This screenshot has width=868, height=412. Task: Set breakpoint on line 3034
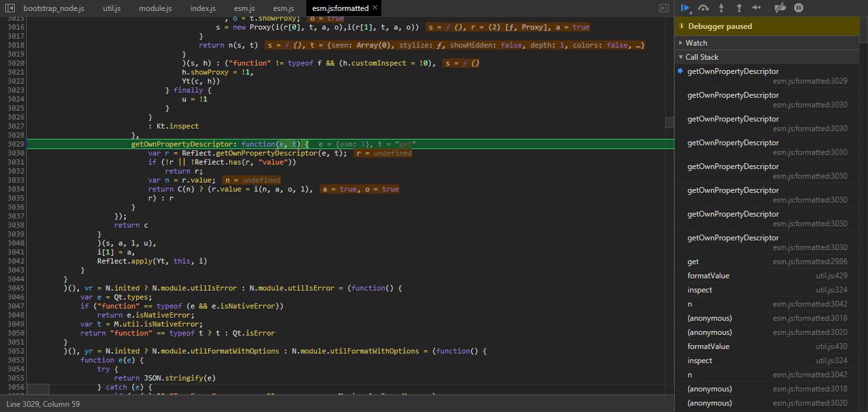click(15, 189)
